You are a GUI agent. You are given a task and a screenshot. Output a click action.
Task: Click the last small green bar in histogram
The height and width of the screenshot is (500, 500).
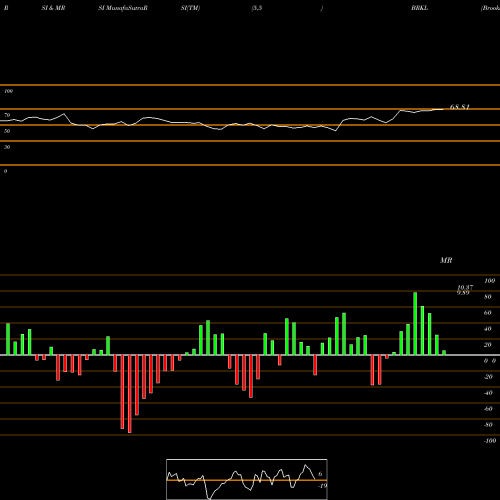tap(444, 353)
